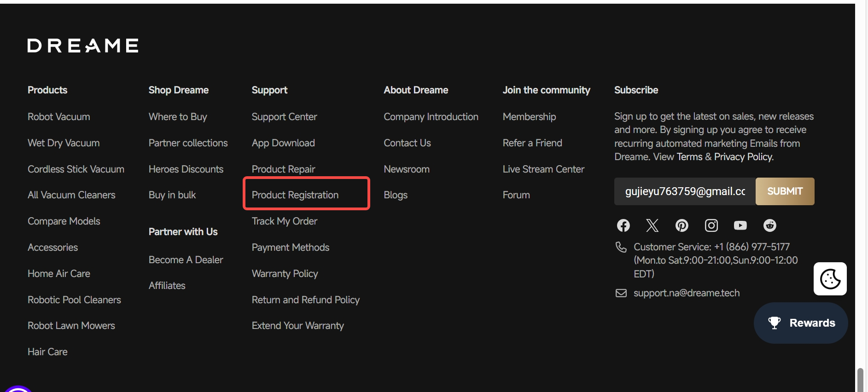Open Company Introduction link
The image size is (868, 392).
tap(431, 117)
